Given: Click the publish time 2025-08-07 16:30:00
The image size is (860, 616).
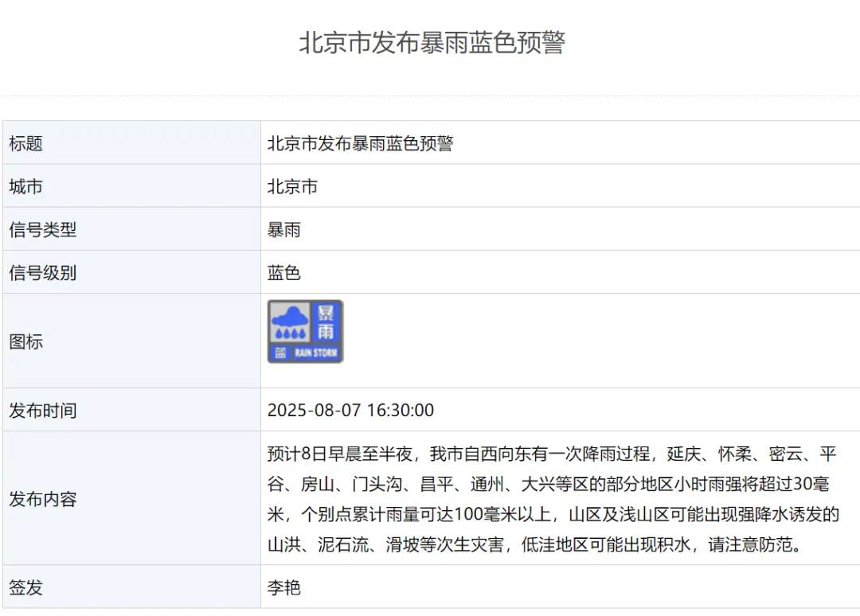Looking at the screenshot, I should click(x=350, y=411).
